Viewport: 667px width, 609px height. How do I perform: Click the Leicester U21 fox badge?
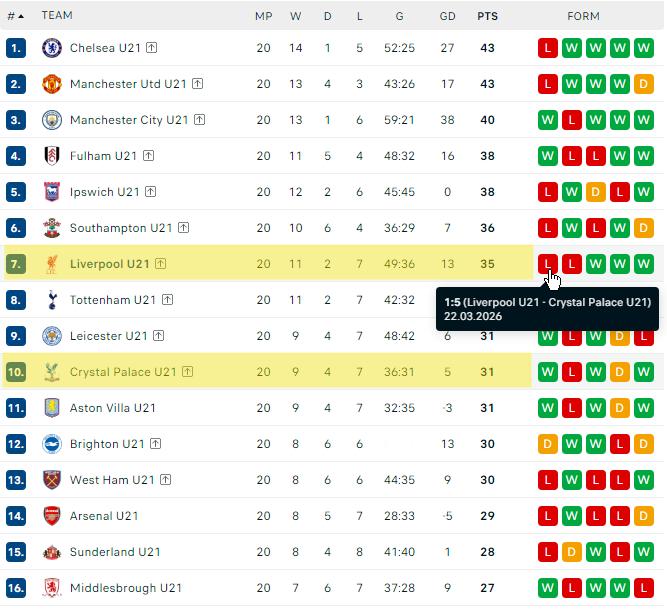pos(52,336)
